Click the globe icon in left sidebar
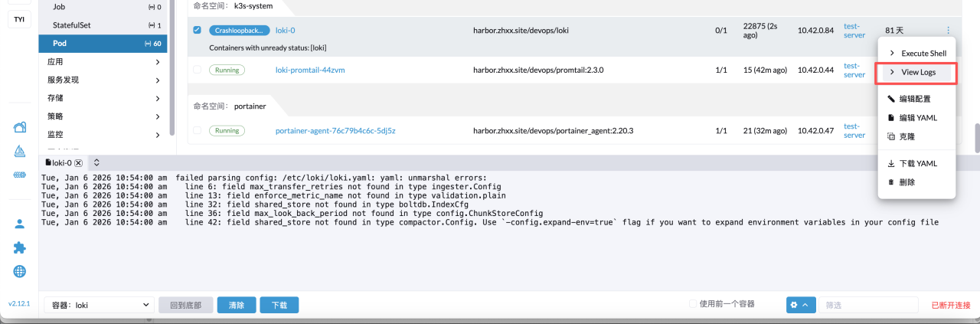 pos(20,271)
